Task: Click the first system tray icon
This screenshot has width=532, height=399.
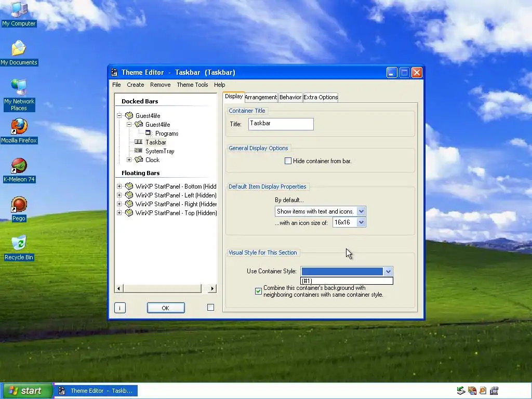Action: pyautogui.click(x=461, y=391)
